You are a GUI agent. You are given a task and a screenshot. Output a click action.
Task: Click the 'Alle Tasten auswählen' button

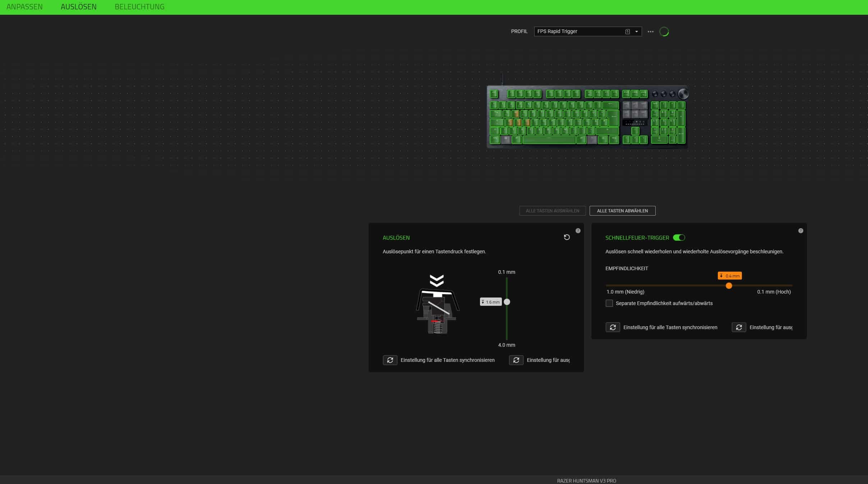point(552,211)
